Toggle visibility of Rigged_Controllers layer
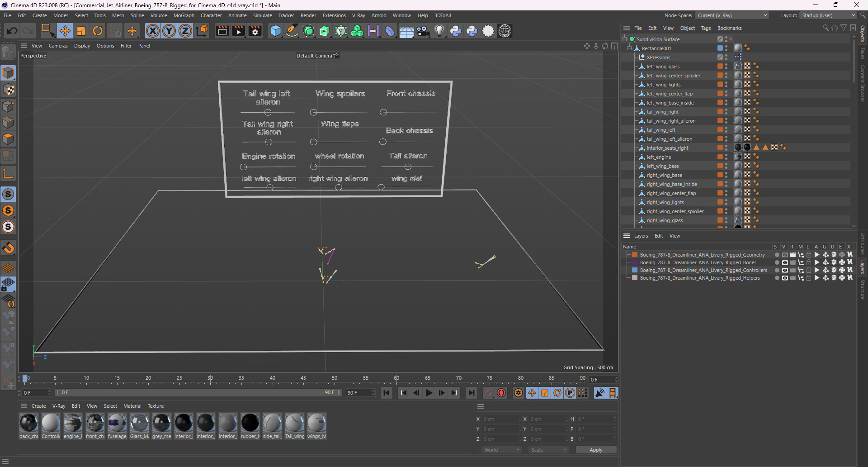Screen dimensions: 868x467 785,270
